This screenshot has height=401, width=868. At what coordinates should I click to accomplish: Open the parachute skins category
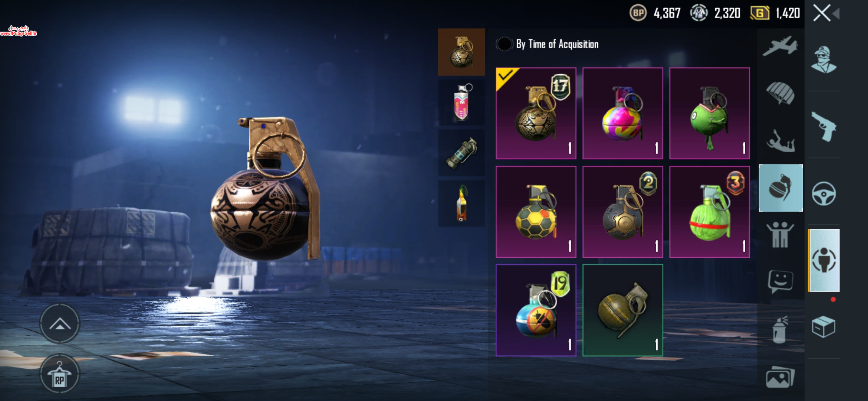click(780, 93)
